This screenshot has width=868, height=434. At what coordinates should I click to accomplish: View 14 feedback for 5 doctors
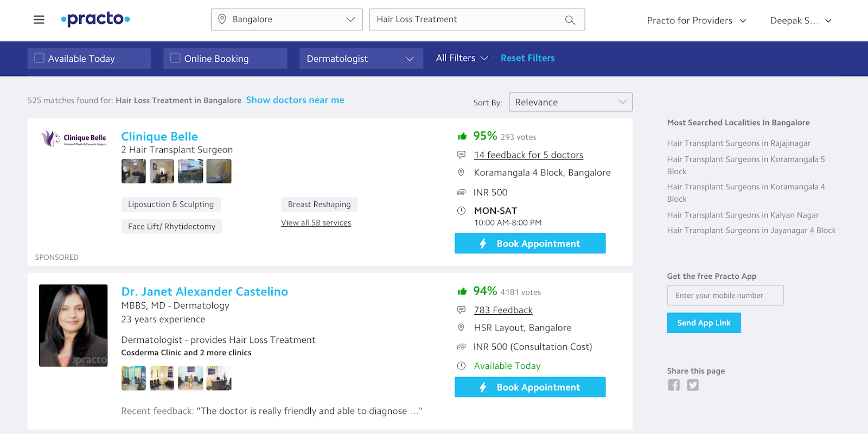point(528,155)
